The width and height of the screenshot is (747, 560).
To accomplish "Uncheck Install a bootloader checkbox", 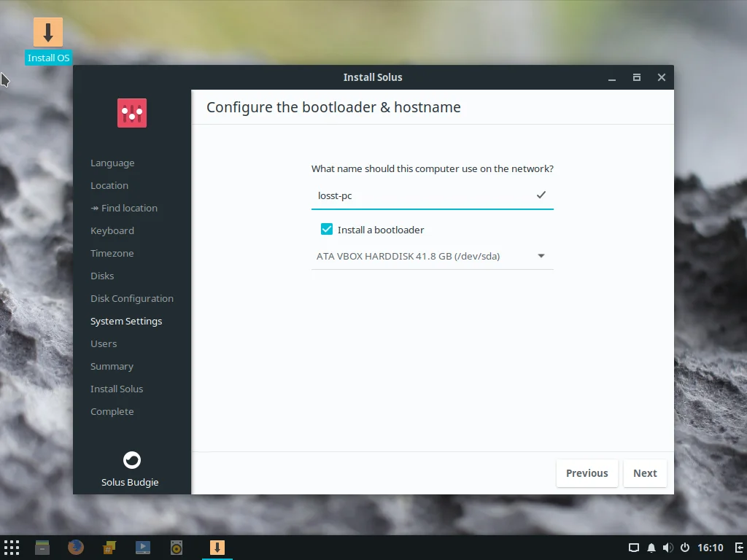I will [327, 229].
